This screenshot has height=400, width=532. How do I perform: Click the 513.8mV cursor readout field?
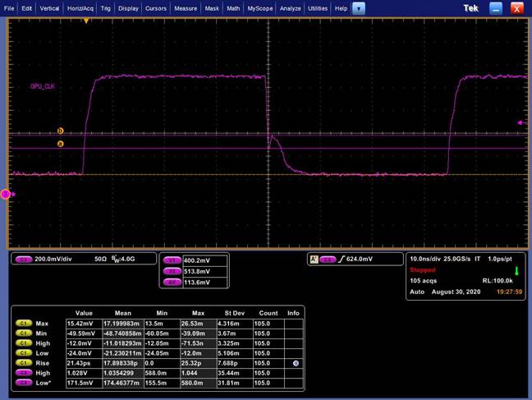[x=205, y=271]
